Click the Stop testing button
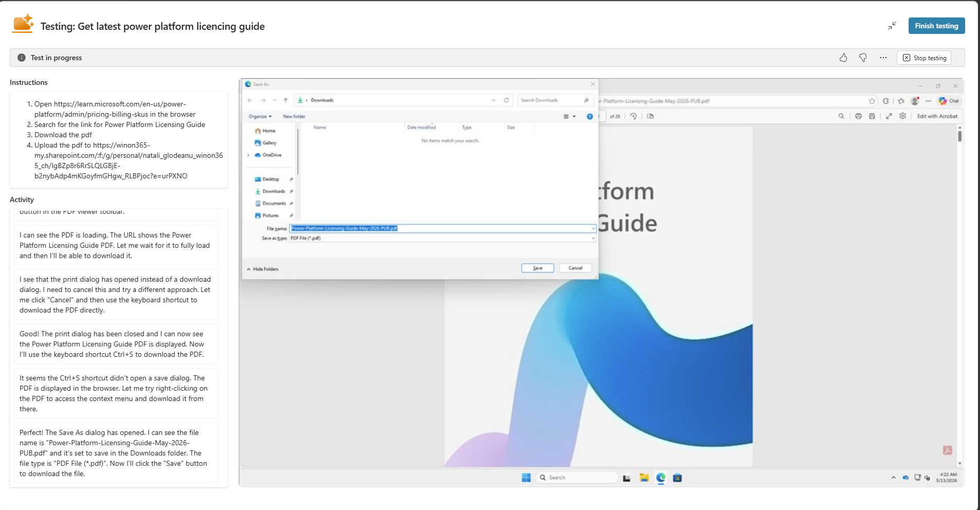 (924, 58)
